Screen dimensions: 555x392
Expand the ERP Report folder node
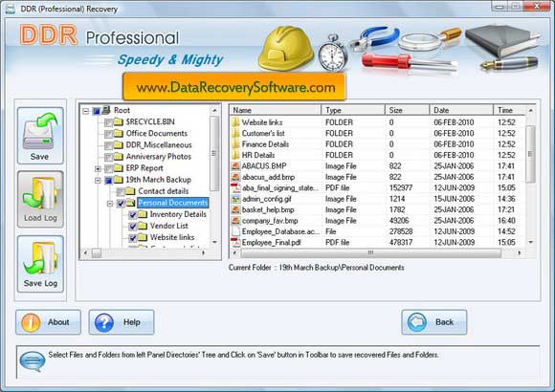98,169
